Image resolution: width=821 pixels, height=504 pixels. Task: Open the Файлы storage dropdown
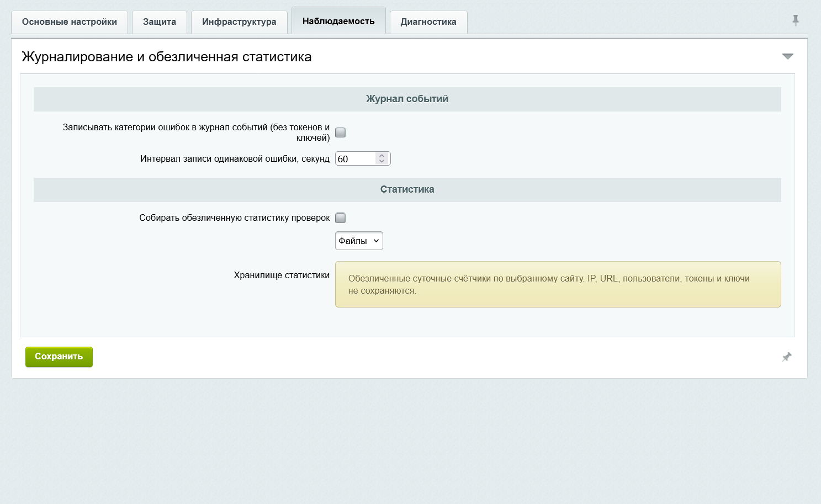359,241
